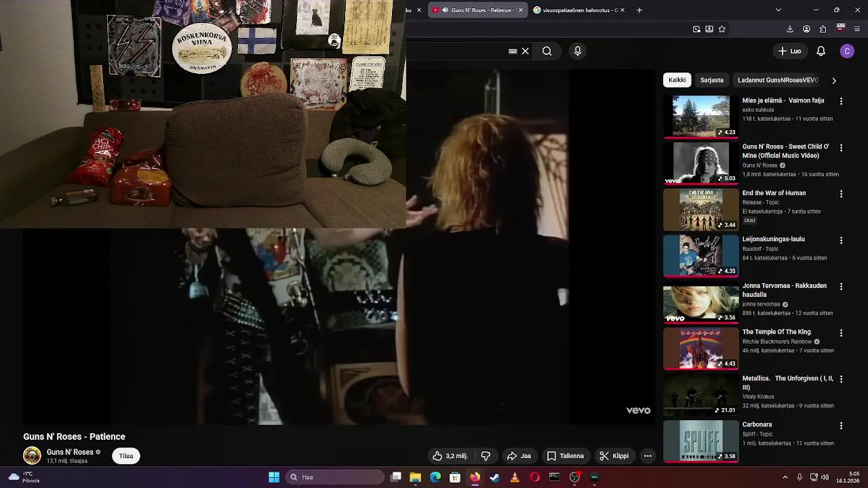Click the Carbonara video title

tap(757, 424)
